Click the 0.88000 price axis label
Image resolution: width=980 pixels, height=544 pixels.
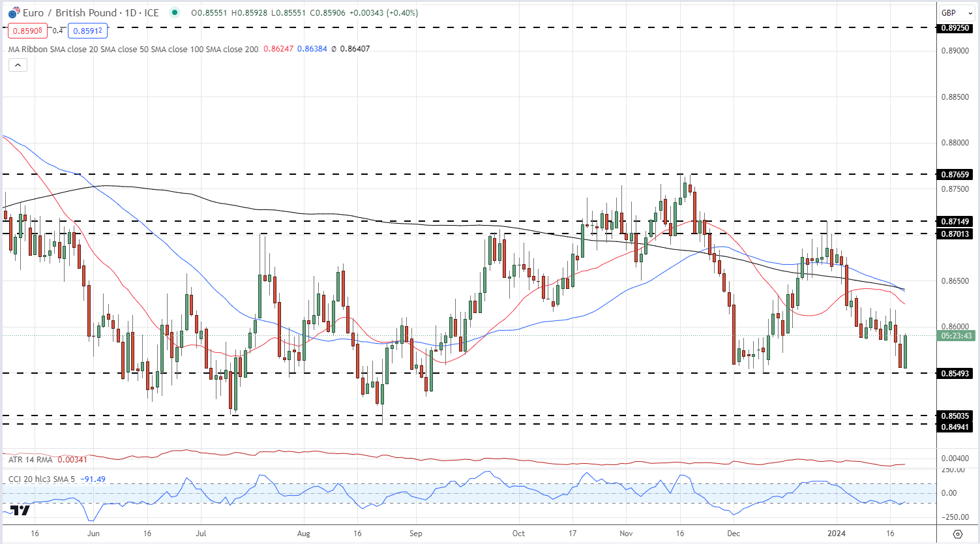coord(955,143)
